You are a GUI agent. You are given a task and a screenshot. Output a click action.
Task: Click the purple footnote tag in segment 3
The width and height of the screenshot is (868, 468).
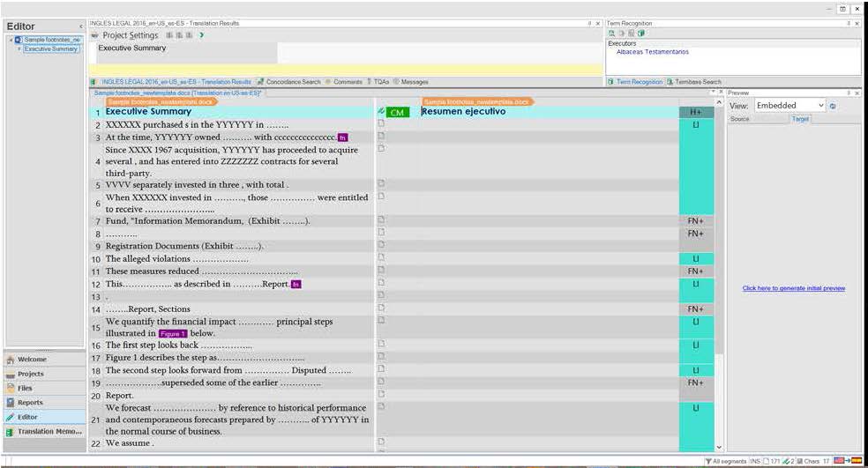(343, 137)
